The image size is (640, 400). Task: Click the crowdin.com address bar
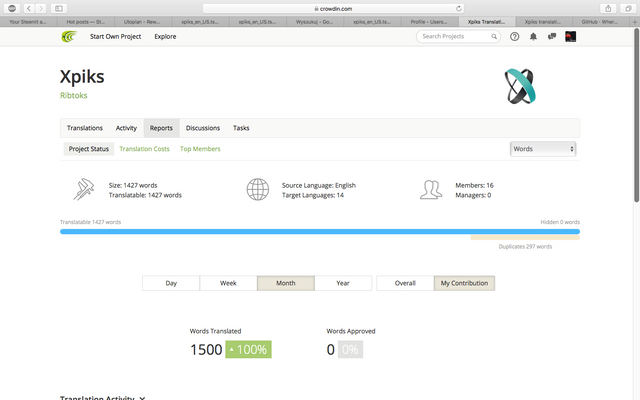pyautogui.click(x=333, y=9)
